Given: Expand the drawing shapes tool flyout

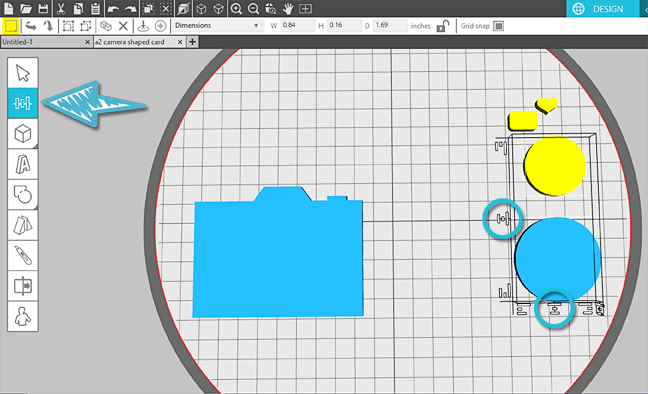Looking at the screenshot, I should 23,194.
